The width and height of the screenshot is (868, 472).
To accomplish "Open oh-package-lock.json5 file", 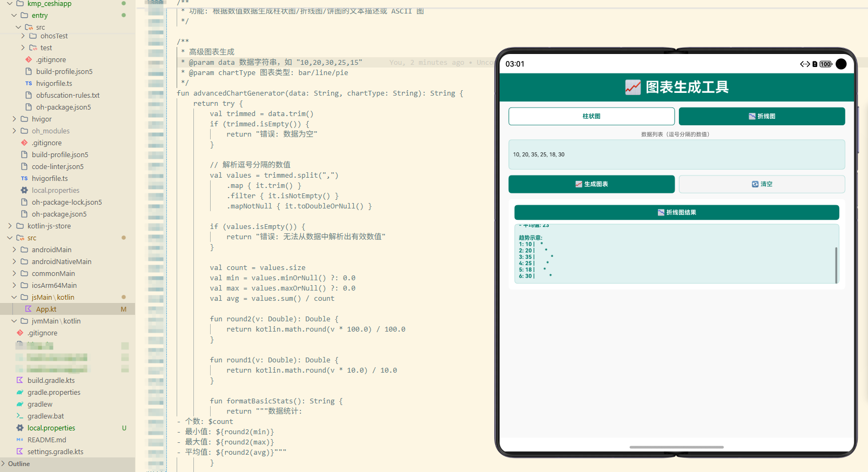I will (66, 203).
